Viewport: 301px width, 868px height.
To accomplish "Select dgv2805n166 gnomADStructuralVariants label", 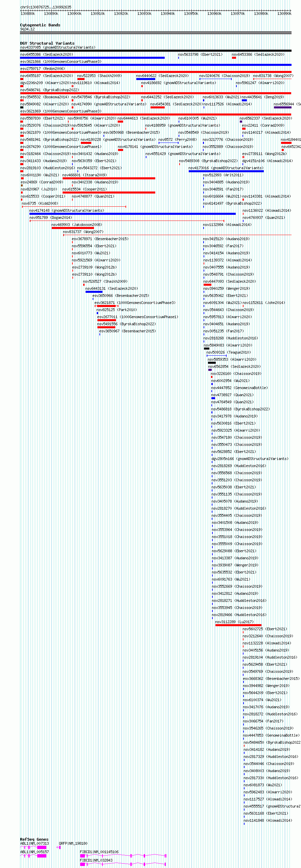I will pyautogui.click(x=250, y=459).
